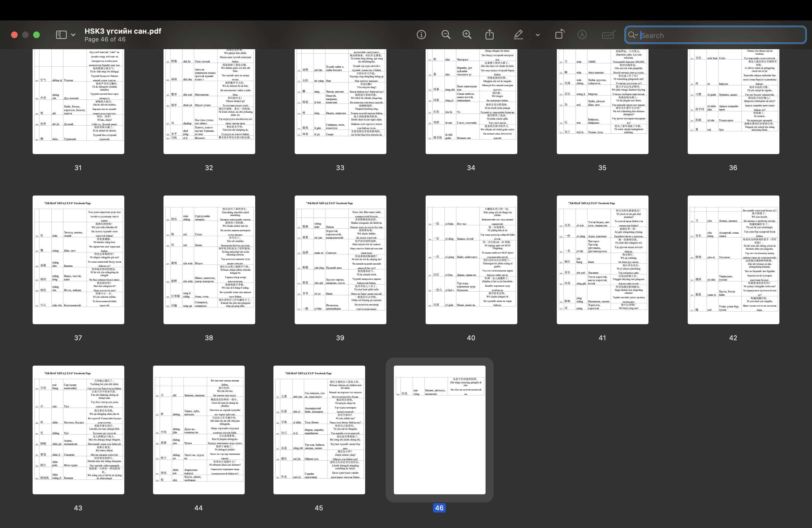Click the Form Filling toolbar icon
The width and height of the screenshot is (812, 528).
pos(608,35)
